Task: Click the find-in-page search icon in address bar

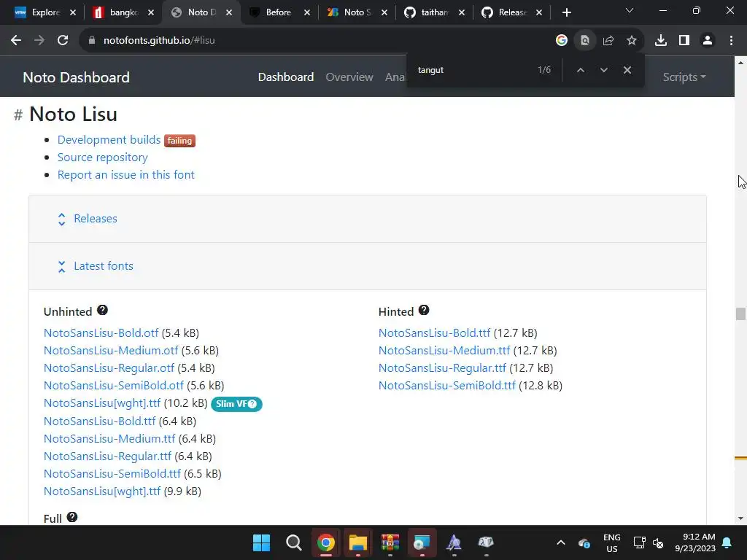Action: (x=585, y=41)
